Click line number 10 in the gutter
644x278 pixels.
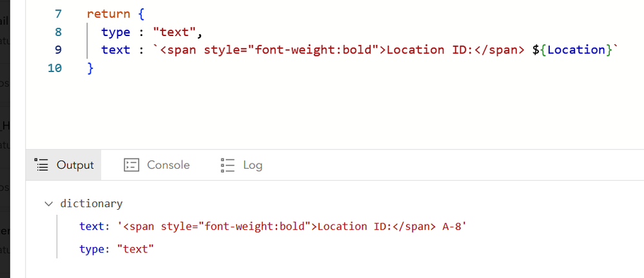pos(55,68)
